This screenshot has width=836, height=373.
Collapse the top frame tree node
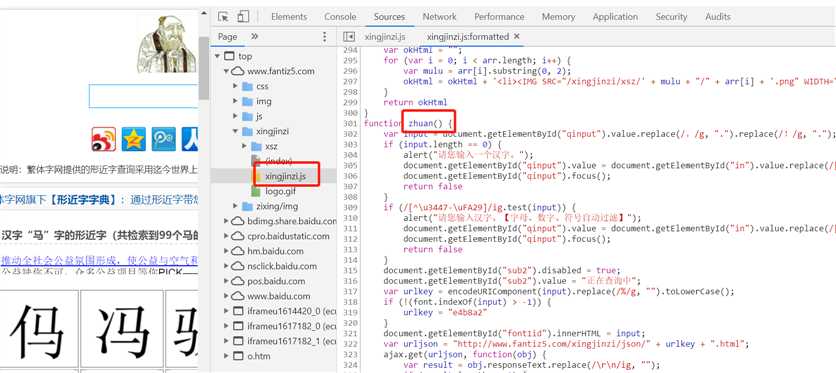coord(217,56)
